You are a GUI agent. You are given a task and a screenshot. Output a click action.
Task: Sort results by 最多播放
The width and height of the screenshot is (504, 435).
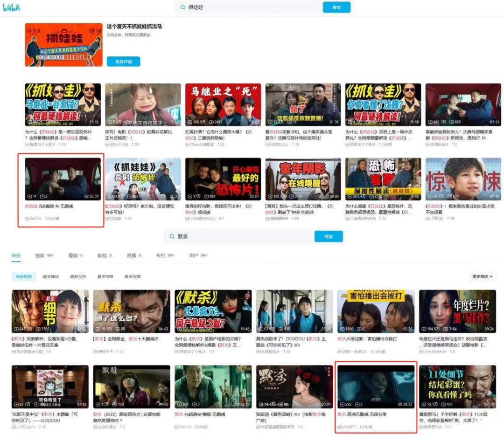tap(51, 276)
